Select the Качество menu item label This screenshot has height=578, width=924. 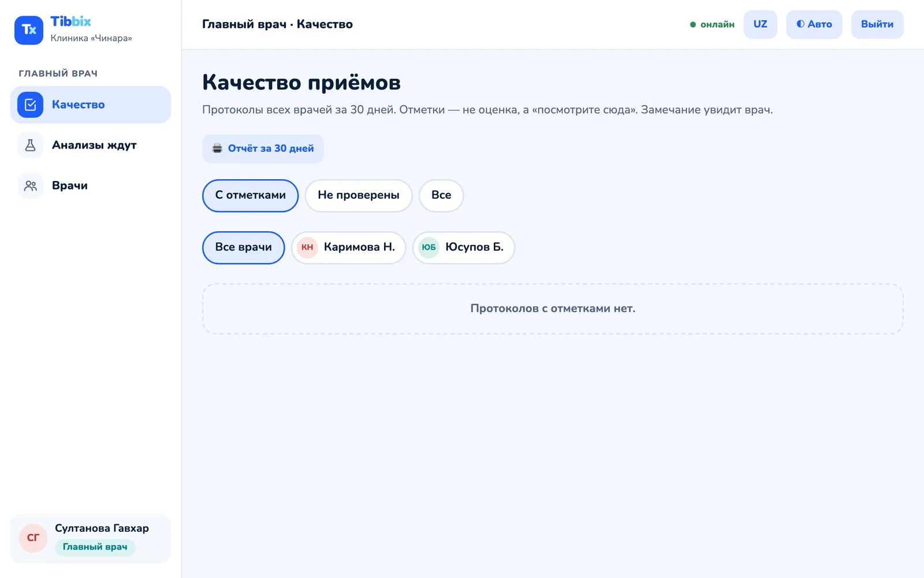pyautogui.click(x=79, y=105)
